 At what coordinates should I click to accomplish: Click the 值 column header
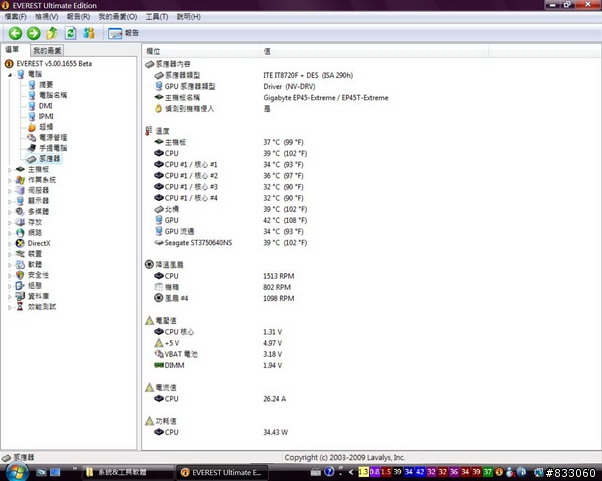[374, 51]
